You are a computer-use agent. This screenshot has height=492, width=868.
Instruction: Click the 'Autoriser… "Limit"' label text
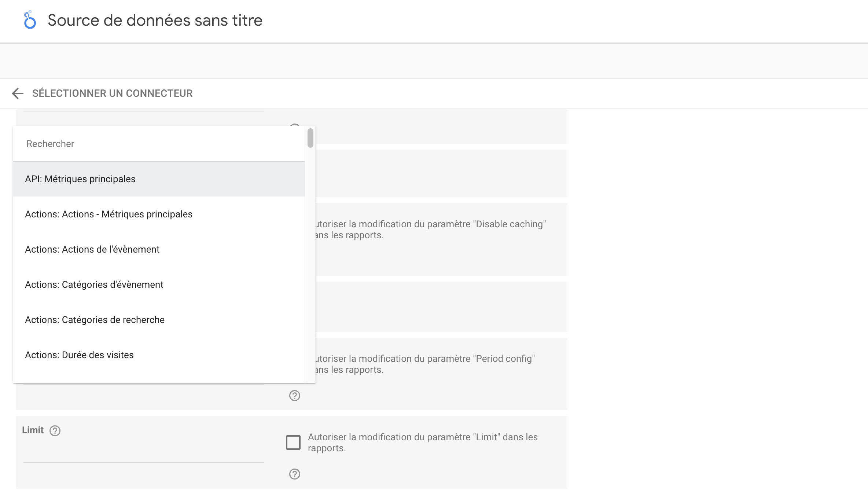(x=423, y=443)
